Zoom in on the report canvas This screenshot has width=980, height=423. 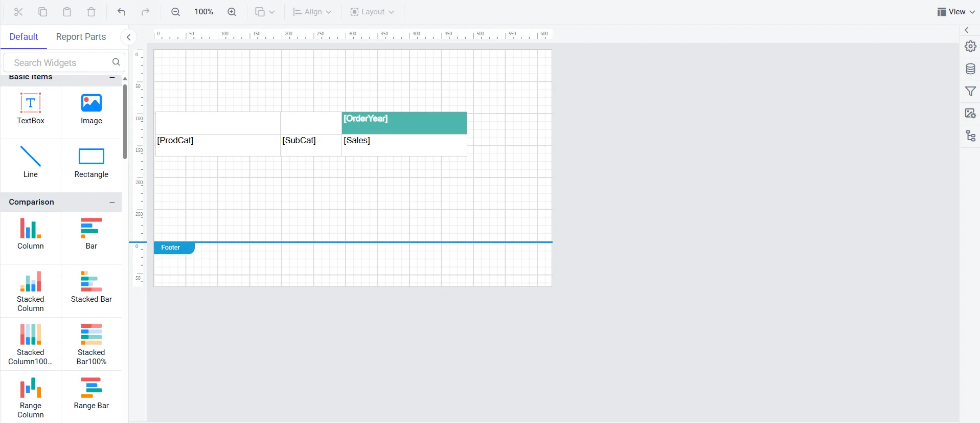pos(232,12)
